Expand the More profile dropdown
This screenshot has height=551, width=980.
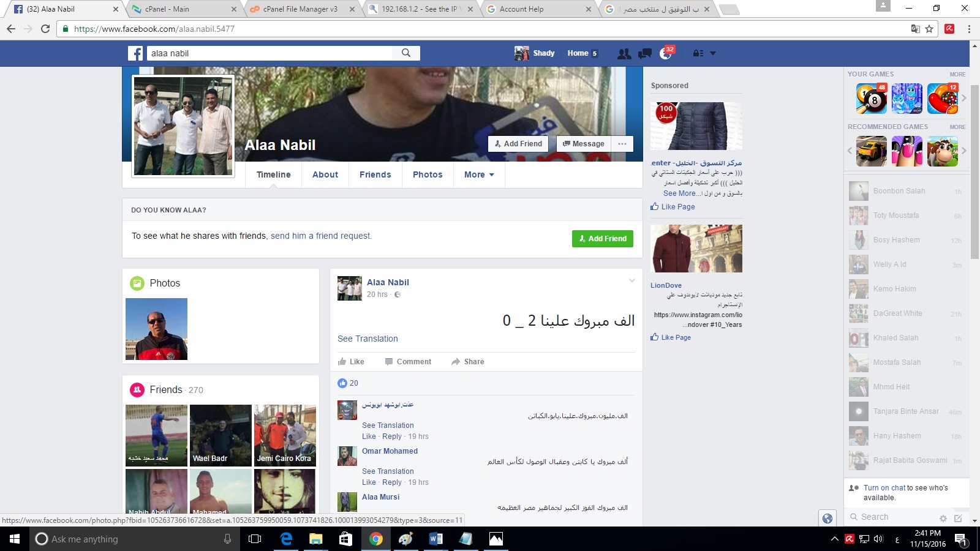pyautogui.click(x=479, y=174)
